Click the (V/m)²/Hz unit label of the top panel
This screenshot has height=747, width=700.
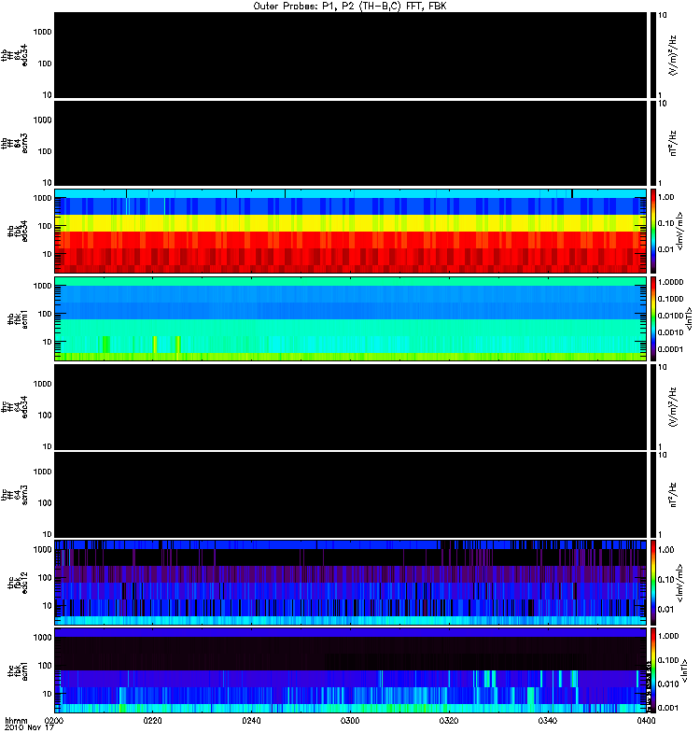coord(672,55)
